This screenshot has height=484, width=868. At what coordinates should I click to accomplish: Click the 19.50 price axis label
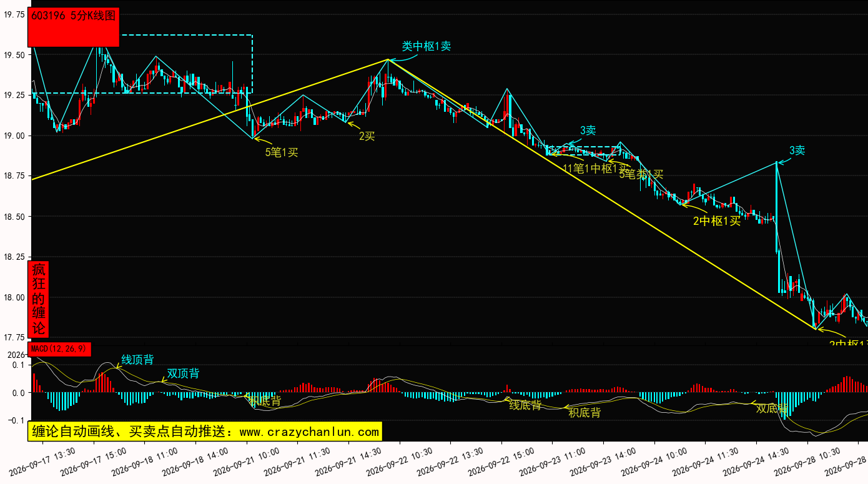14,55
